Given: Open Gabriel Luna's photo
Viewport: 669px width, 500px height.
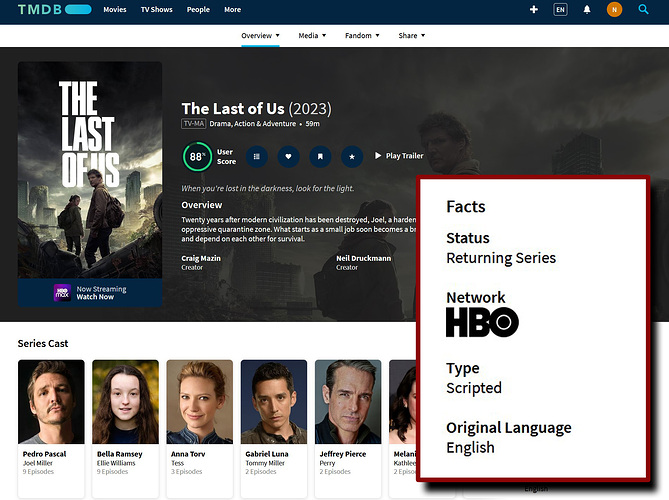Looking at the screenshot, I should (274, 402).
